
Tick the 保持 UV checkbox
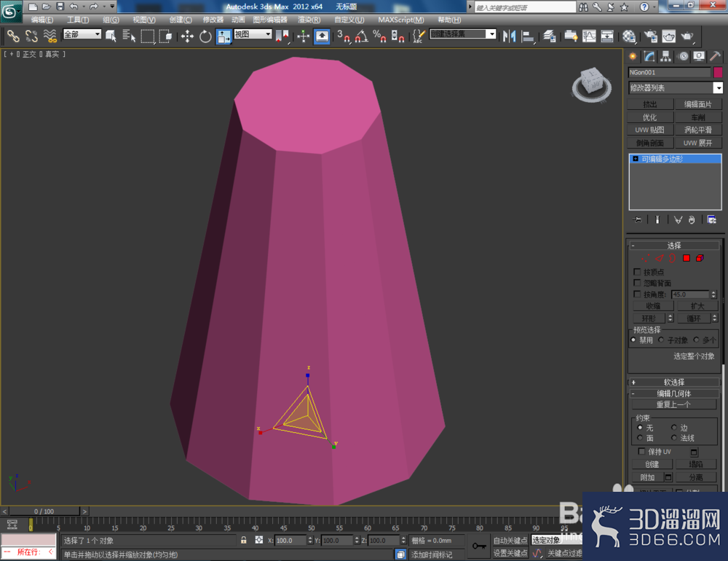point(641,451)
